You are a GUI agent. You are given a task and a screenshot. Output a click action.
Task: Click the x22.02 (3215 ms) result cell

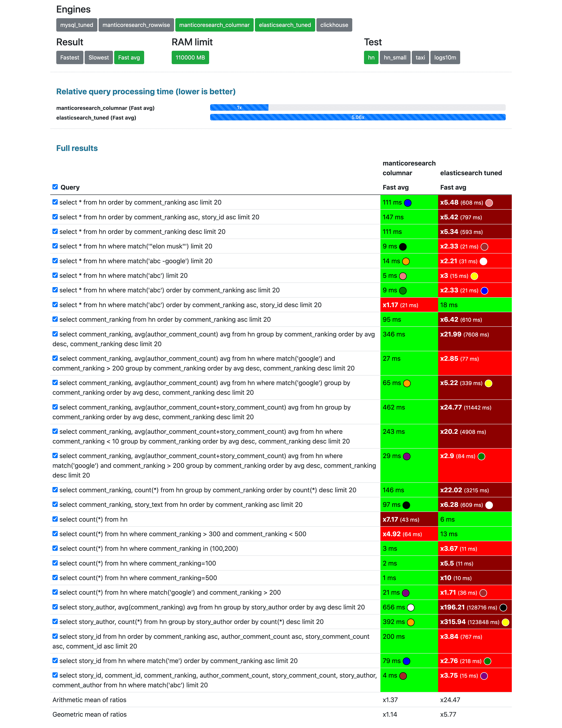pos(475,490)
